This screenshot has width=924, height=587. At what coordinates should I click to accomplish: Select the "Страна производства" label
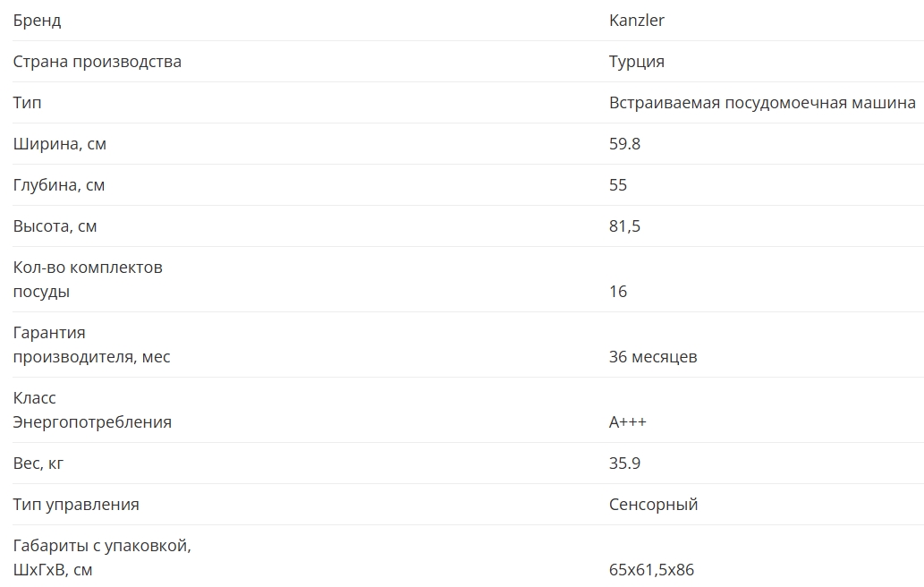click(97, 62)
